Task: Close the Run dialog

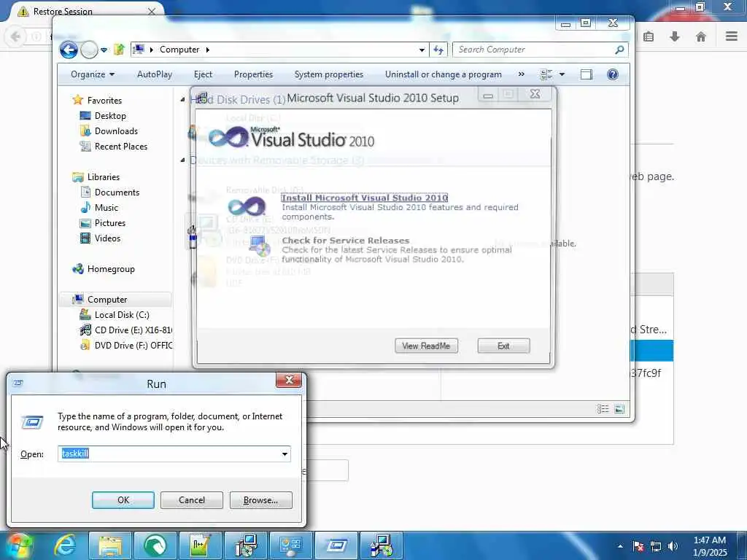Action: coord(289,380)
